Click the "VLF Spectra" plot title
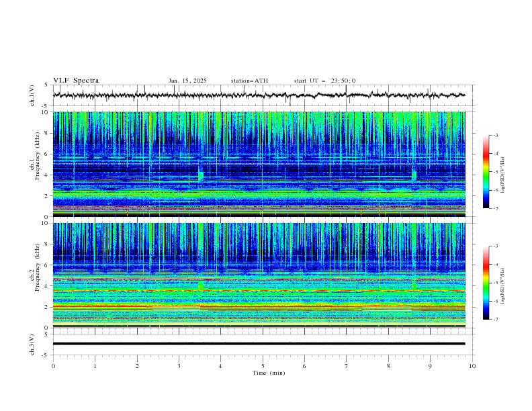 click(76, 81)
